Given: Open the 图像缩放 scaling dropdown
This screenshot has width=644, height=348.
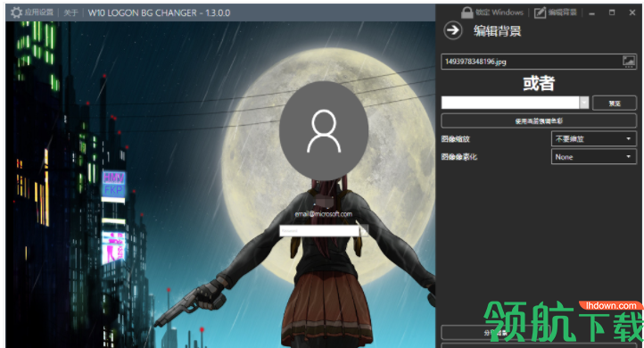Looking at the screenshot, I should [x=593, y=139].
